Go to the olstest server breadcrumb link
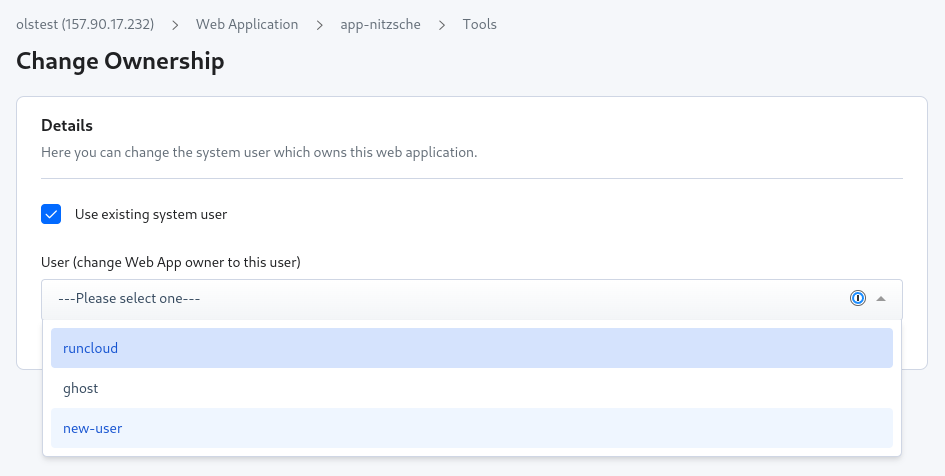The width and height of the screenshot is (945, 476). coord(85,24)
